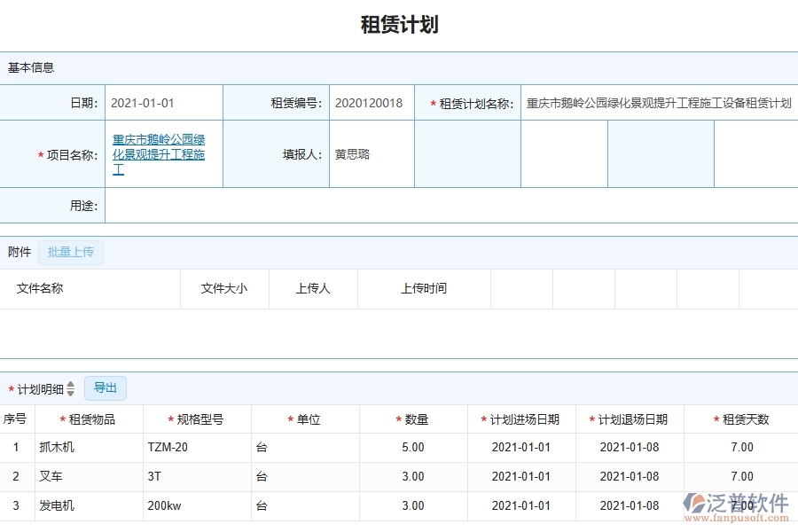Click the 租赁编号 field 2020120018
798x532 pixels.
[371, 103]
